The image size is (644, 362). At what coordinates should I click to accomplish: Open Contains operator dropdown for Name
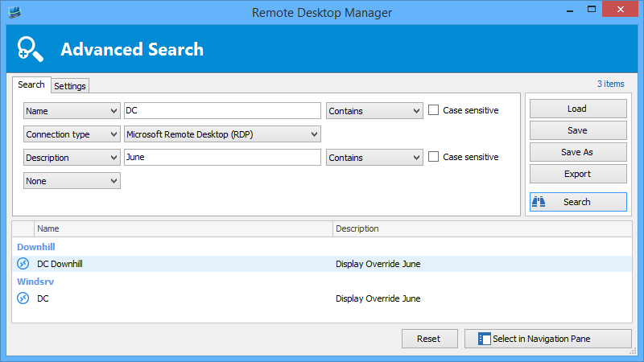(374, 111)
